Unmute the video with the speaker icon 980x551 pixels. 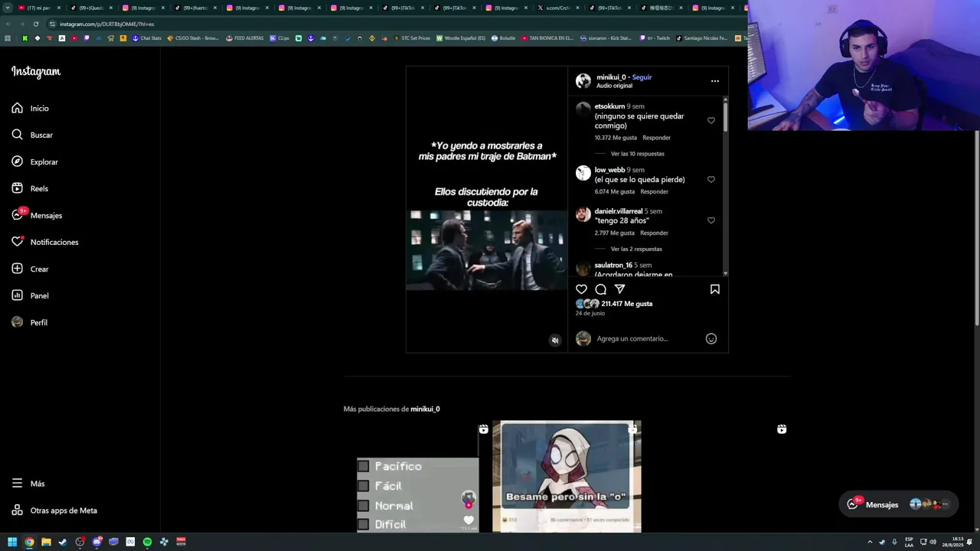(x=555, y=341)
